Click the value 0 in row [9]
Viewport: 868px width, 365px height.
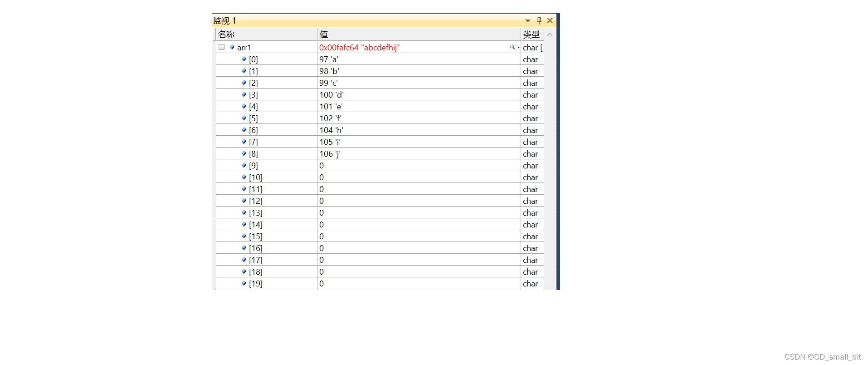point(322,166)
